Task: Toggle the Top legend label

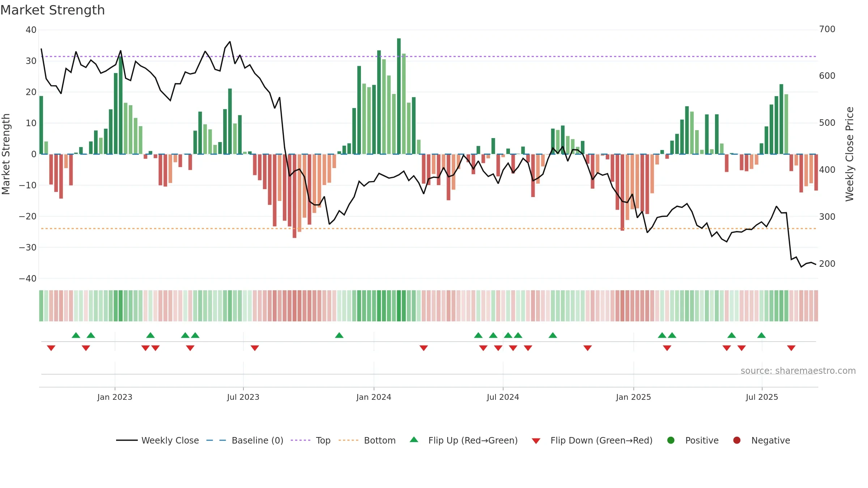Action: 323,440
